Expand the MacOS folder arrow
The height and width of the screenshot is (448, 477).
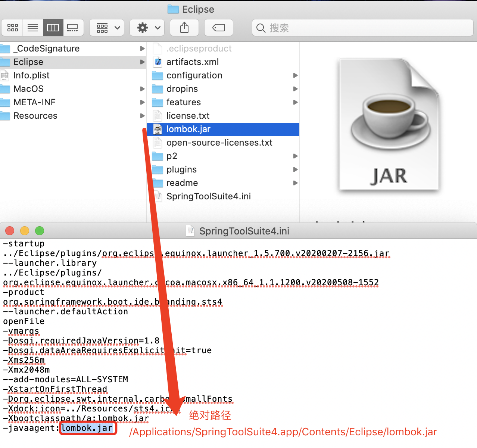point(142,89)
